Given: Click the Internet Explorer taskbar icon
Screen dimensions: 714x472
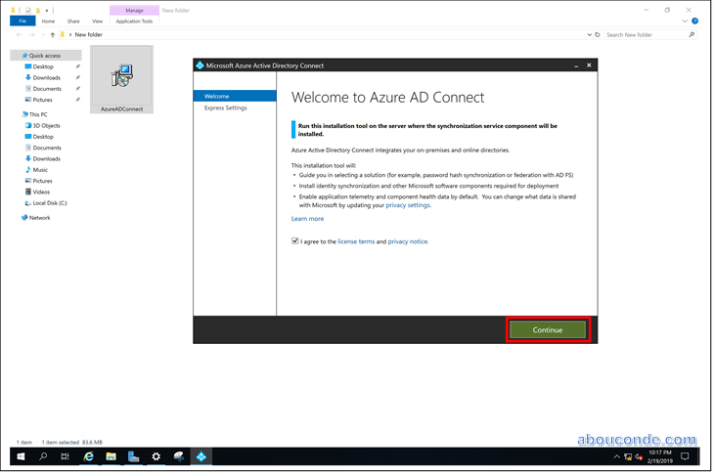Looking at the screenshot, I should click(x=88, y=456).
